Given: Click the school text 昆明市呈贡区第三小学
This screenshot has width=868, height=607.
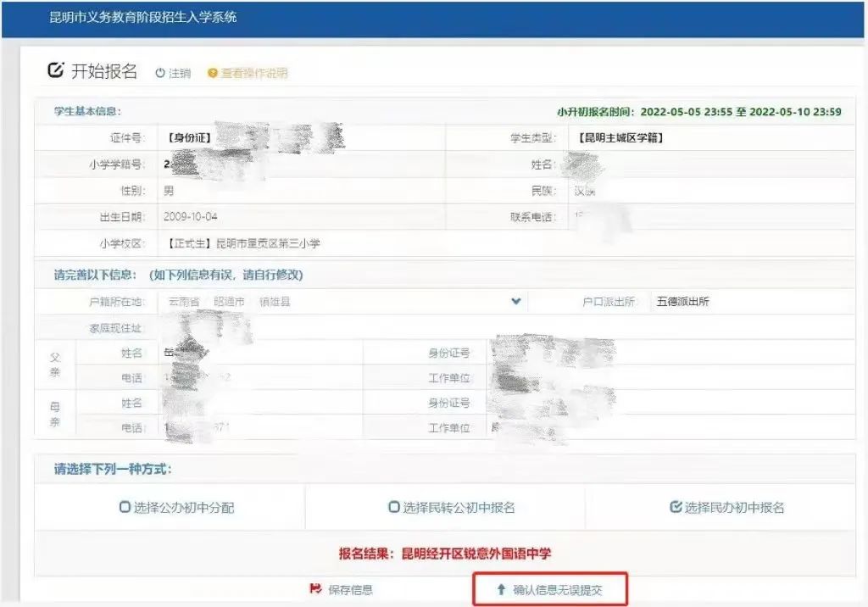Looking at the screenshot, I should (268, 243).
